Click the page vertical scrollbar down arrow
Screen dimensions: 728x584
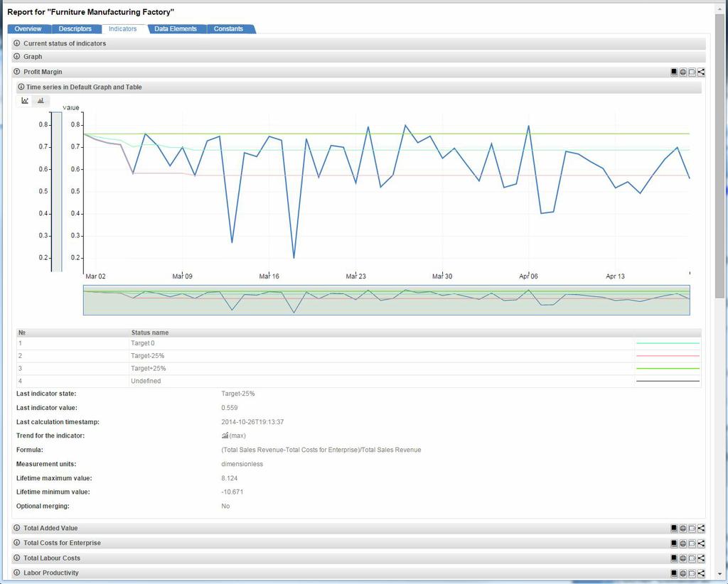(720, 573)
